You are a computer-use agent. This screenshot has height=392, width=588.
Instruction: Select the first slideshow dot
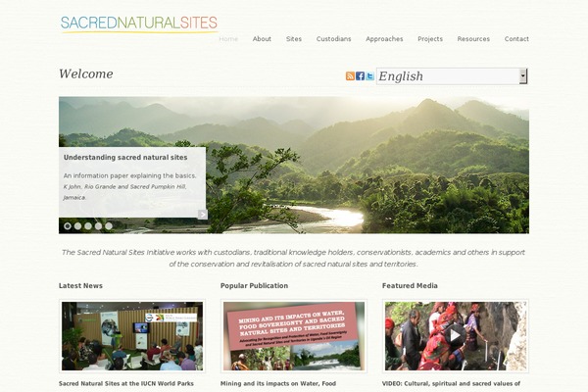pos(68,225)
